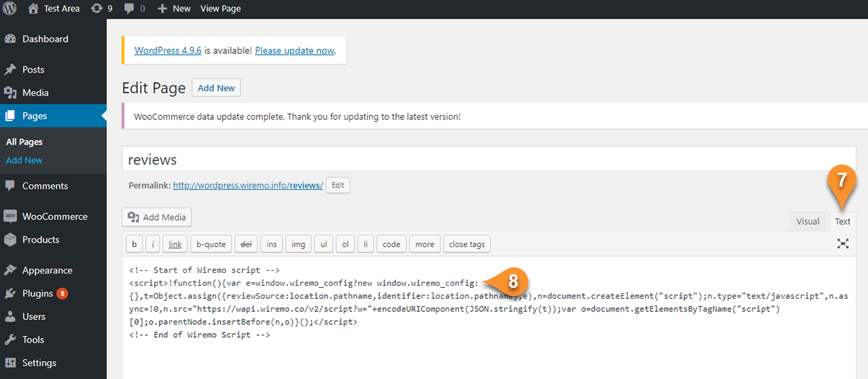Click the Plugins update count badge
Screen dimensions: 868x379
62,293
